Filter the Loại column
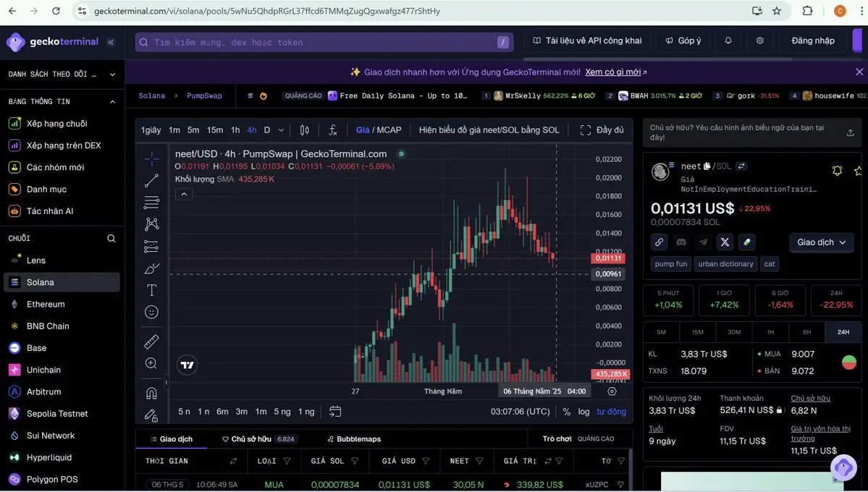This screenshot has width=868, height=492. point(287,461)
